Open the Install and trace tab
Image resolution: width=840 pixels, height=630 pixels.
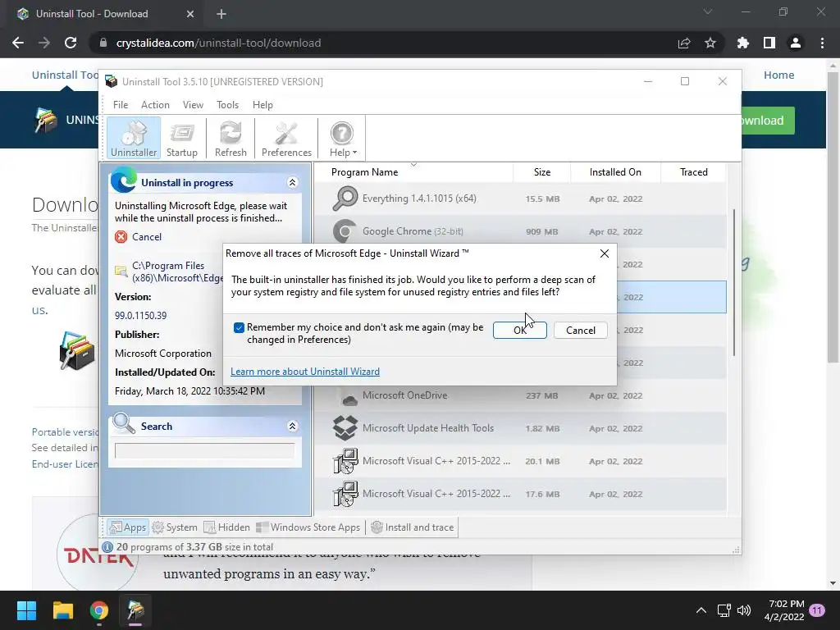pos(413,527)
